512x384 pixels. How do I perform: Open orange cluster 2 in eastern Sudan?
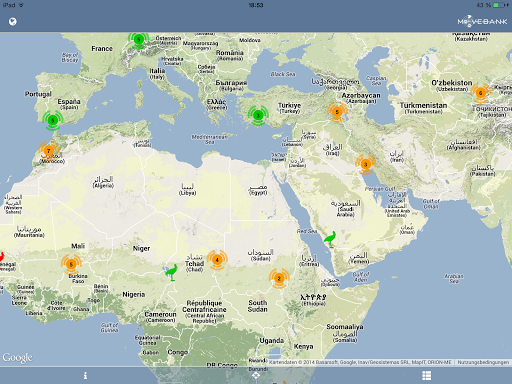click(279, 278)
